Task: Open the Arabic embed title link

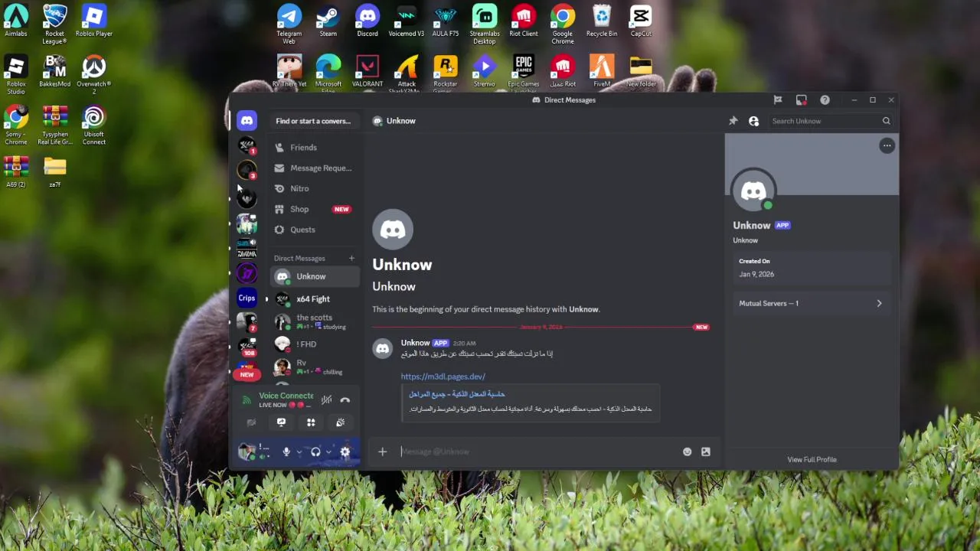Action: click(x=457, y=394)
